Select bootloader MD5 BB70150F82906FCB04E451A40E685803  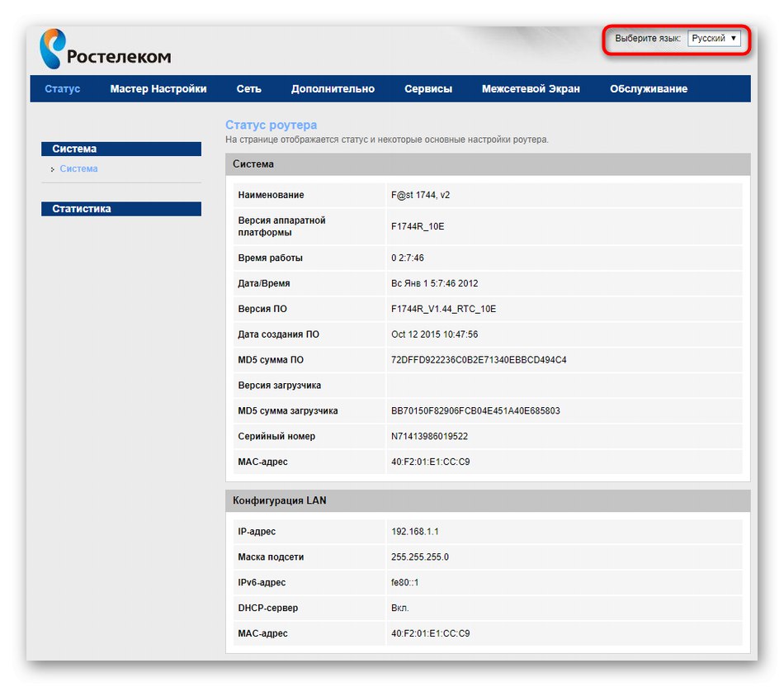475,411
